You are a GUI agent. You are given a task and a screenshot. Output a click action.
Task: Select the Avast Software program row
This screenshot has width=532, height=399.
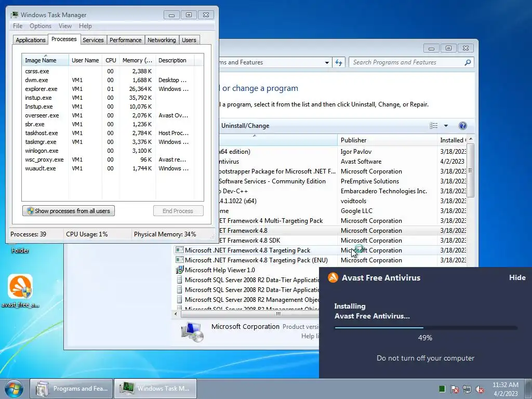point(343,162)
